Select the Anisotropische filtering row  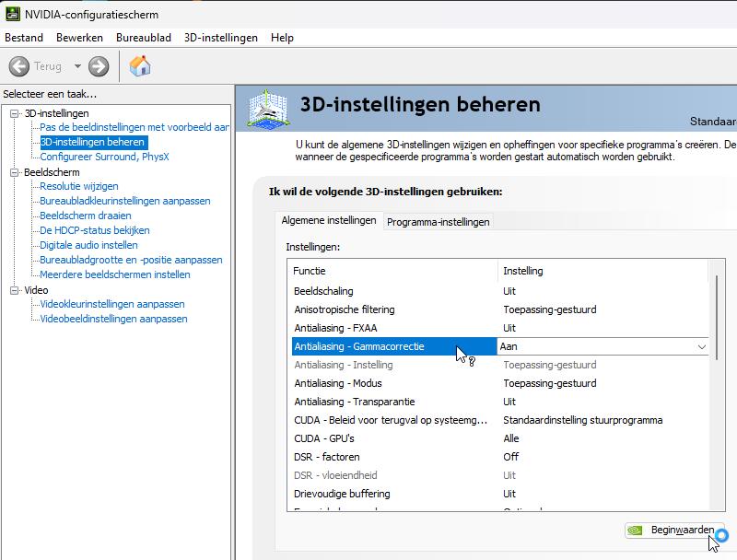pos(345,309)
